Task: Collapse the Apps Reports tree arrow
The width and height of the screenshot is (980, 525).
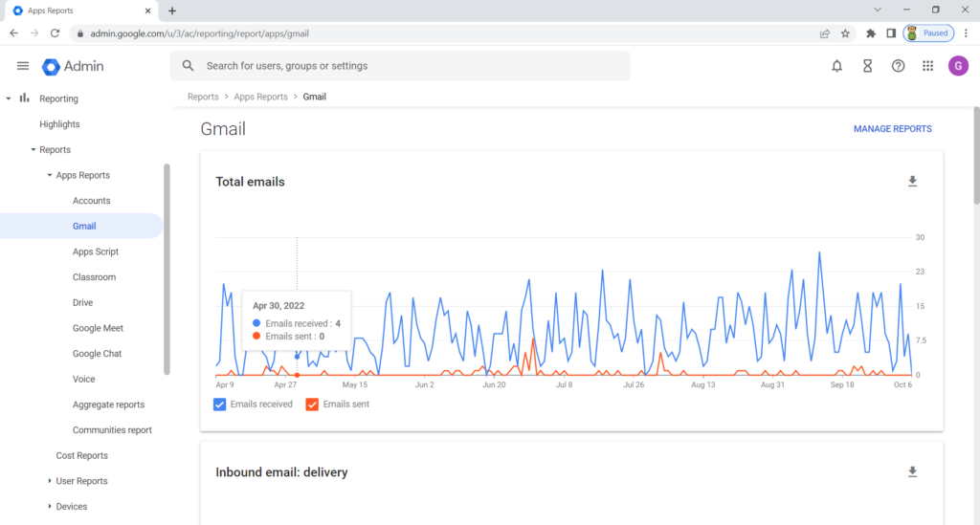Action: (x=50, y=175)
